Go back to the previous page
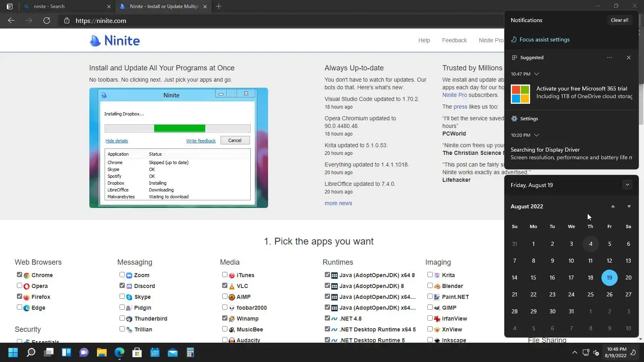 coord(11,21)
